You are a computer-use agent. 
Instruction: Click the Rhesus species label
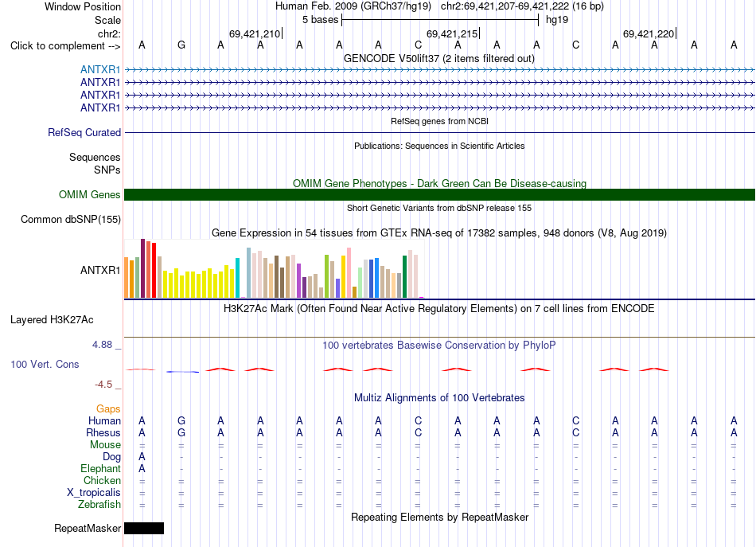(x=103, y=433)
